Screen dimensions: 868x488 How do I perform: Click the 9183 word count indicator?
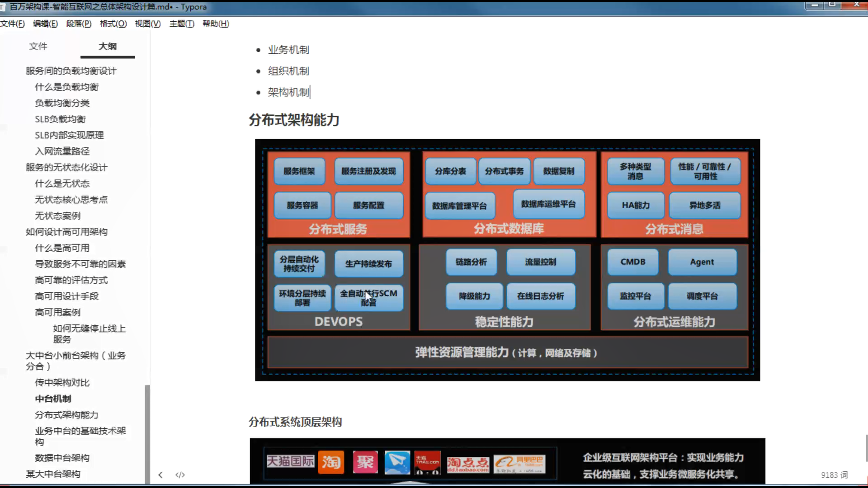(x=834, y=475)
